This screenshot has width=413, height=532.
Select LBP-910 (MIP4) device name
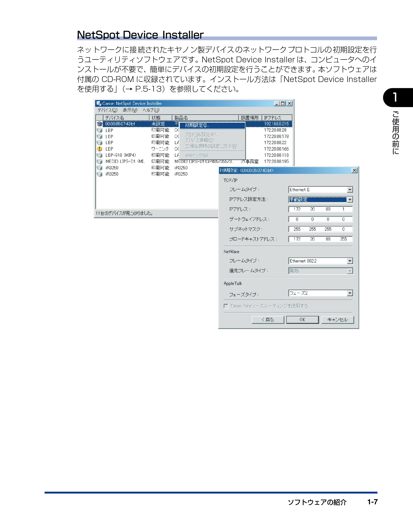point(121,155)
